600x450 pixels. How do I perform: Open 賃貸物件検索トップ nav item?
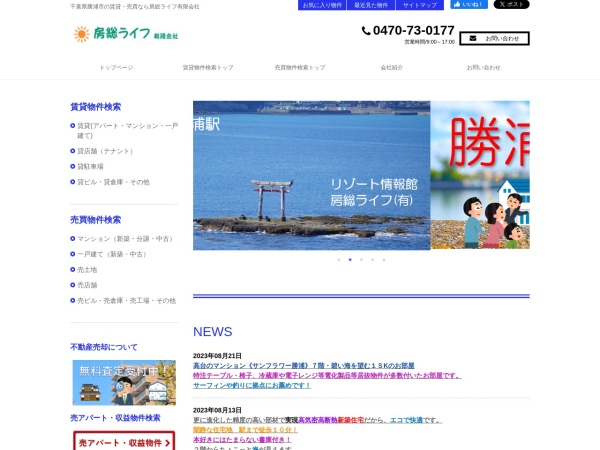tap(208, 67)
